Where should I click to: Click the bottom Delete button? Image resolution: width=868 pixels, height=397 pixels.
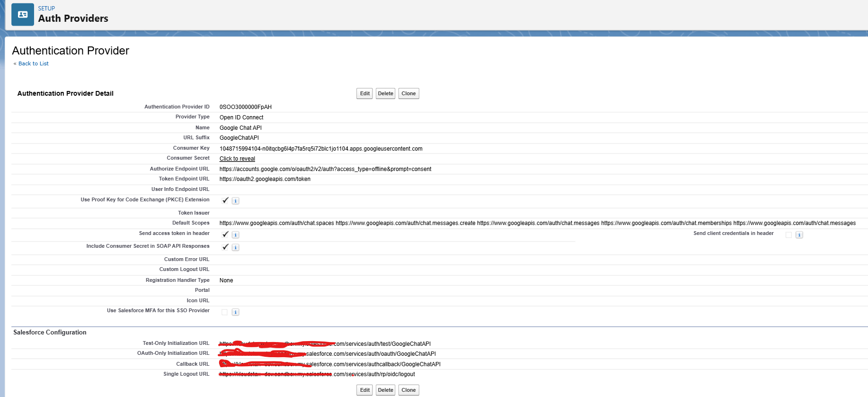(386, 390)
